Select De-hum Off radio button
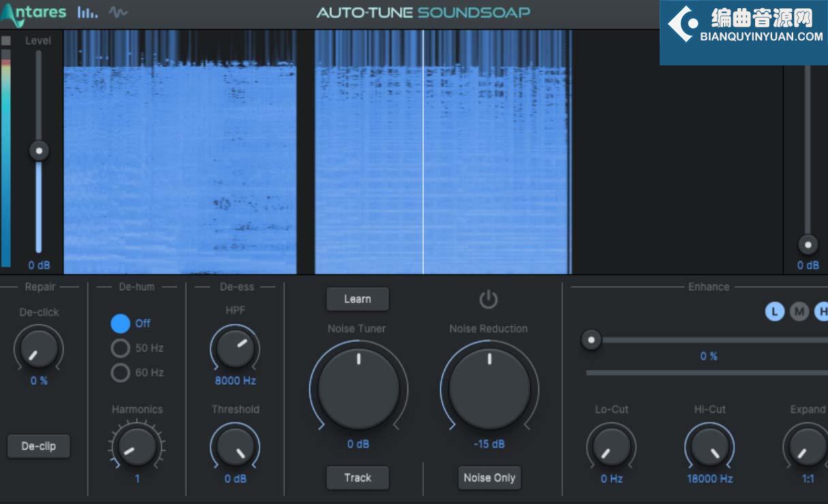This screenshot has width=828, height=504. tap(121, 324)
